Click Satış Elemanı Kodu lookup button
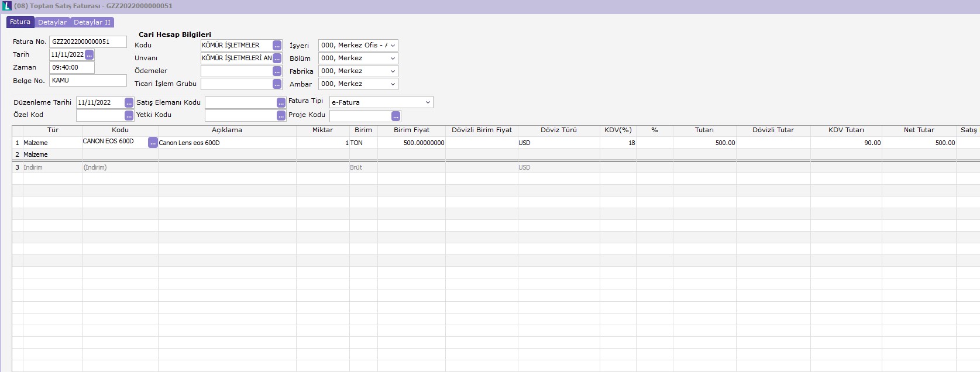This screenshot has width=980, height=372. (281, 103)
